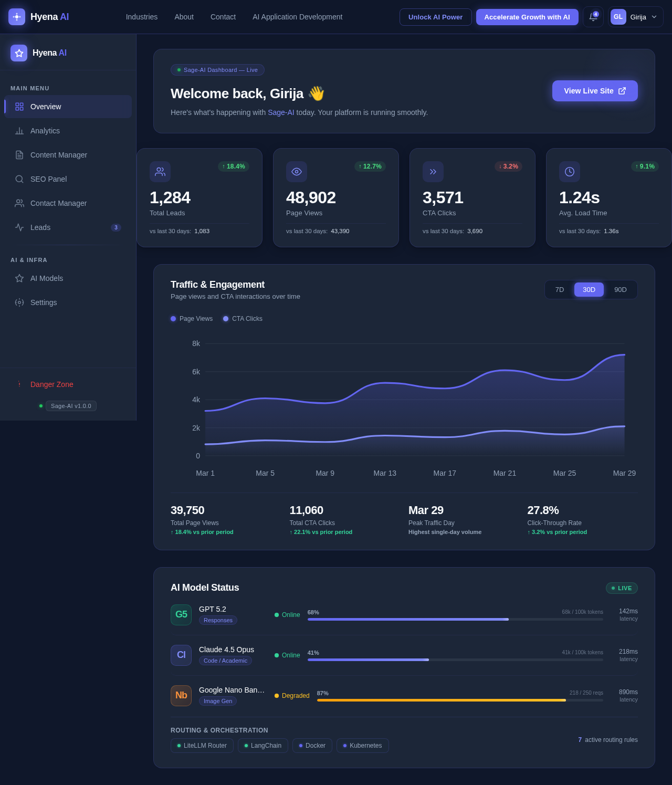Click the GPT 5.2 token usage bar
Screen dimensions: 672x785
pos(455,619)
